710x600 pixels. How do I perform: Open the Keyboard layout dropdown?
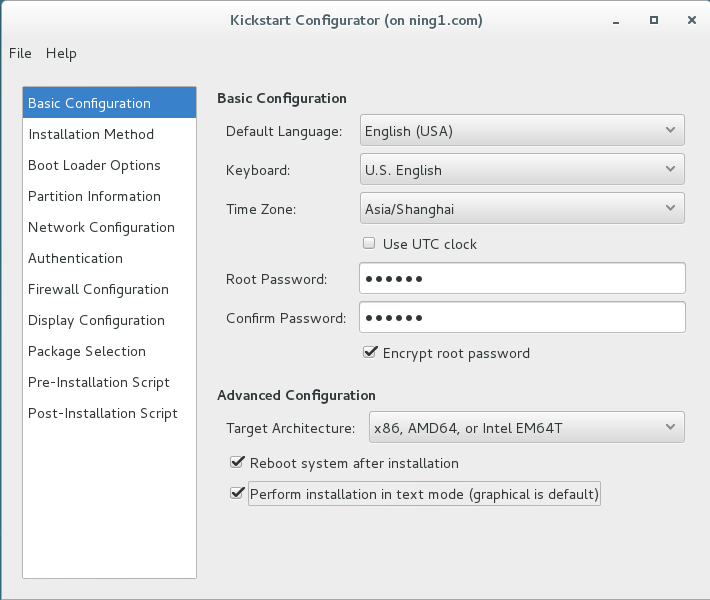(x=521, y=169)
